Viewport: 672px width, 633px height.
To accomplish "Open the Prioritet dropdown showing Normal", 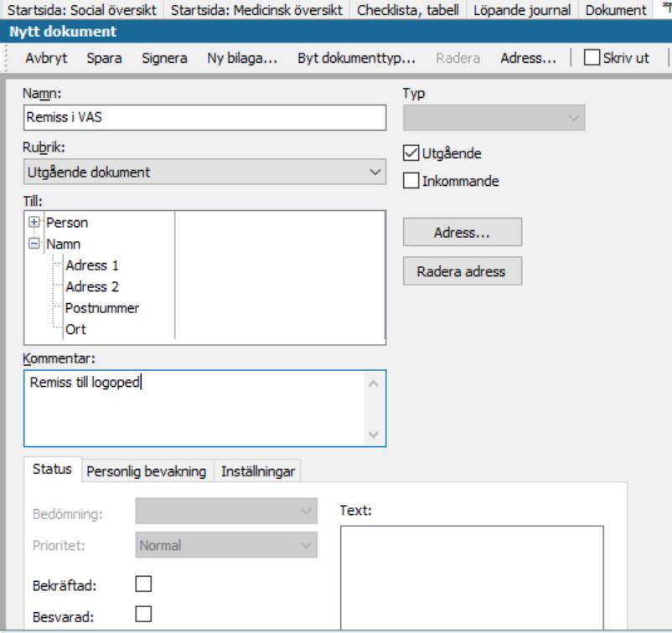I will click(x=226, y=545).
